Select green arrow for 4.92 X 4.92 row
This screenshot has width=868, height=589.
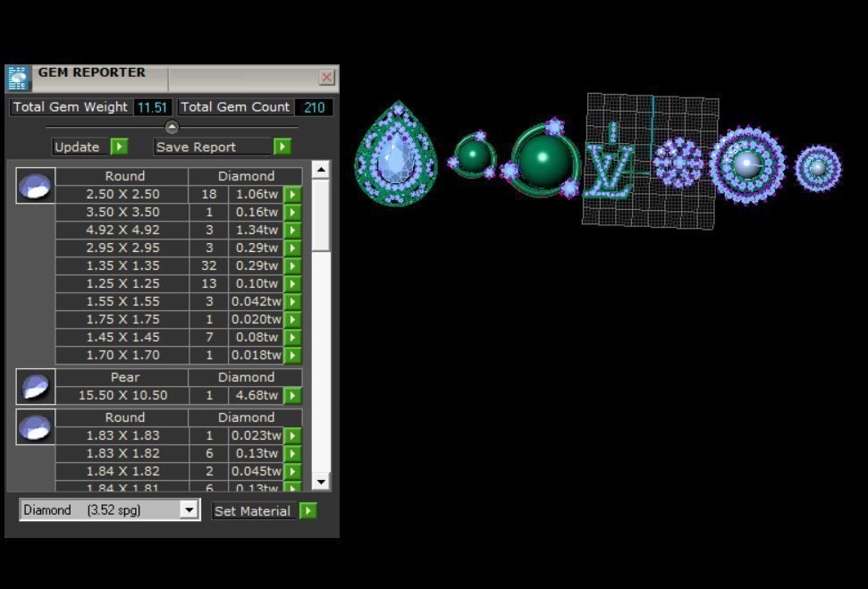point(292,230)
